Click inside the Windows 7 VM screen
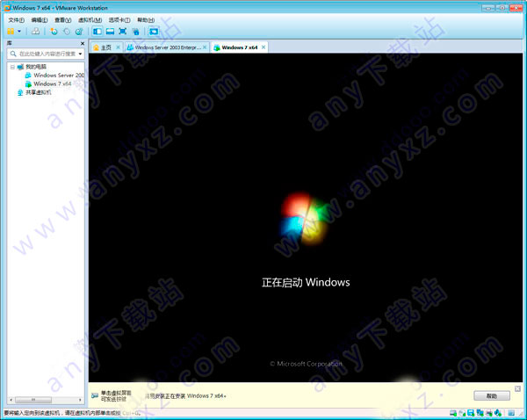 [306, 218]
